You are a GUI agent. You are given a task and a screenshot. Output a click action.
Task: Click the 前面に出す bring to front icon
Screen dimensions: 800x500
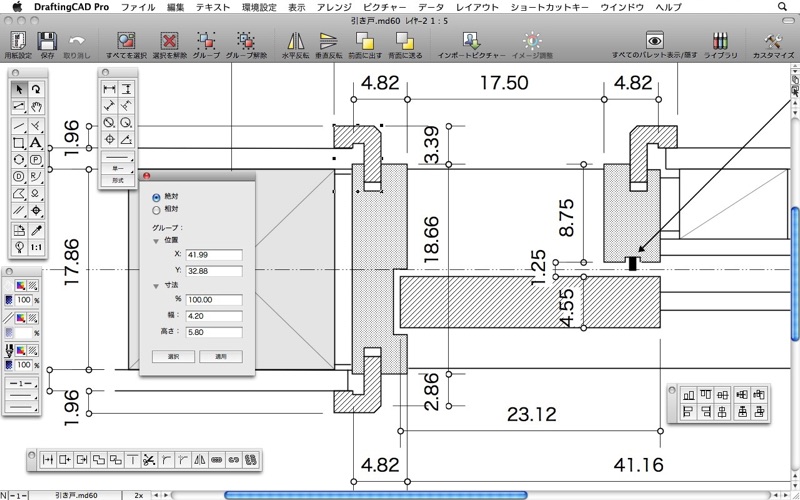click(367, 41)
